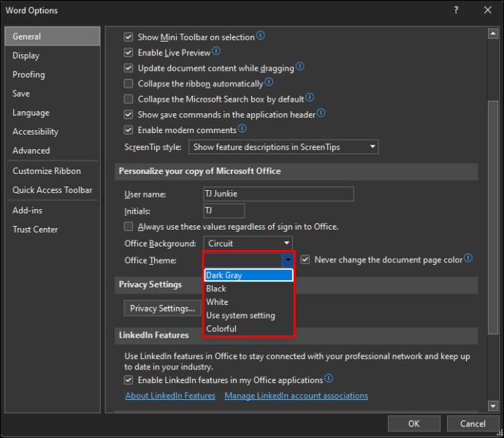
Task: Click the User name input field
Action: 279,194
